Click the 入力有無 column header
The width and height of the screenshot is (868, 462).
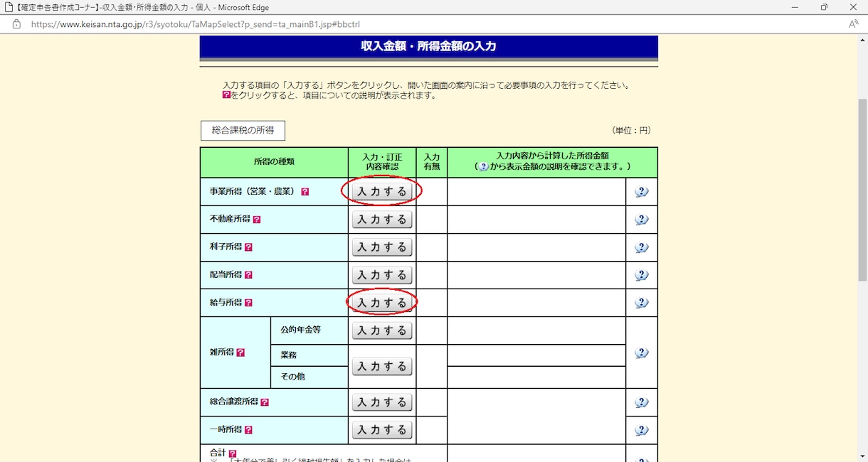pyautogui.click(x=432, y=162)
